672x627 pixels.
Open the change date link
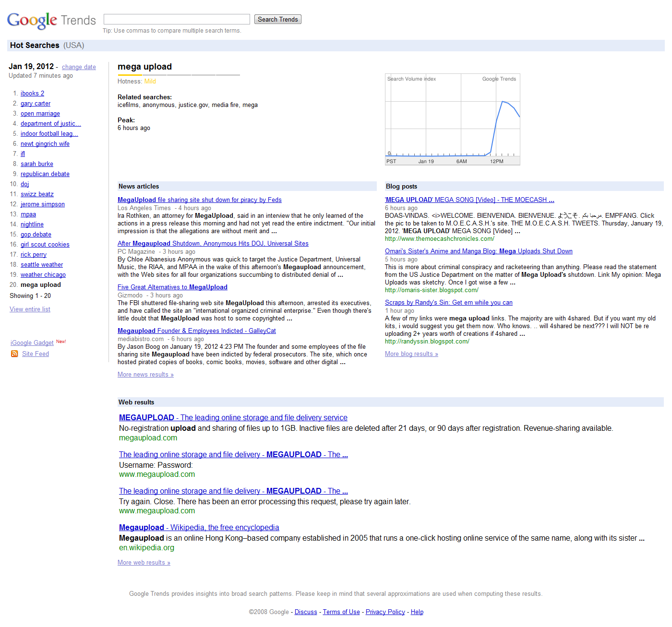click(79, 67)
